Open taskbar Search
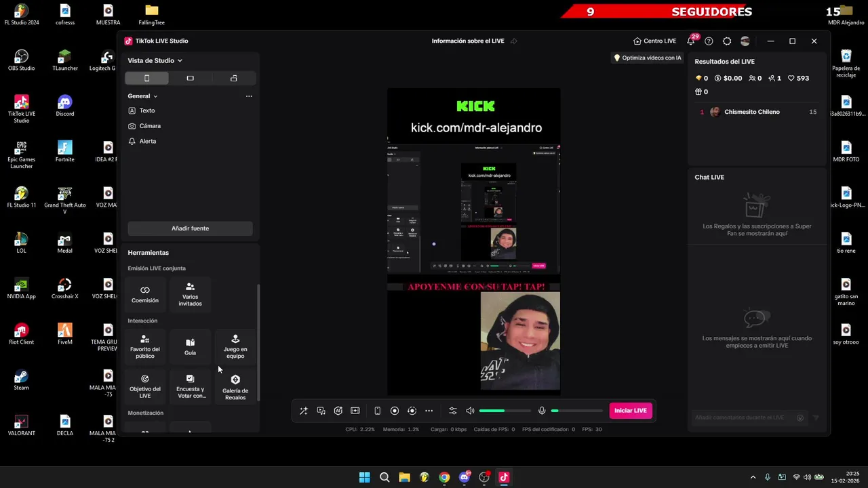This screenshot has width=868, height=488. coord(384,477)
